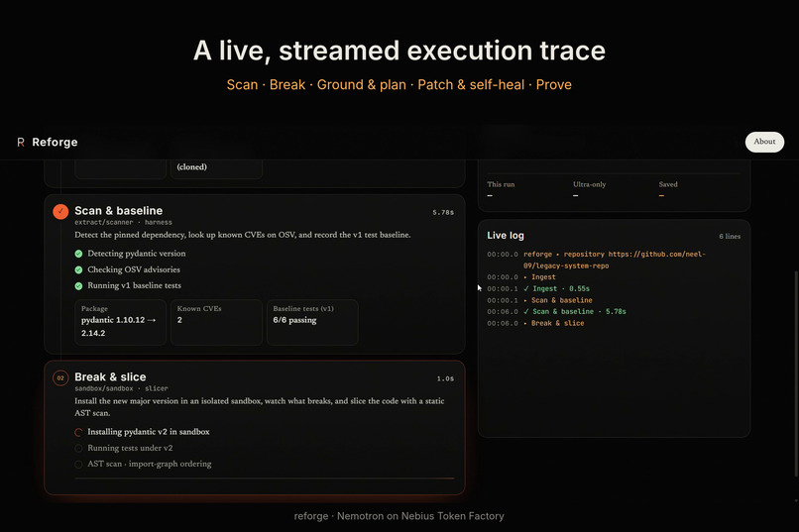Click green check beside Detecting pydantic version
Viewport: 799px width, 532px height.
pos(78,254)
